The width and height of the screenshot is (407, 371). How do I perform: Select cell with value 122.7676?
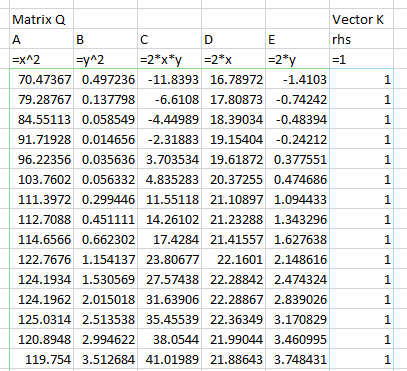point(41,259)
